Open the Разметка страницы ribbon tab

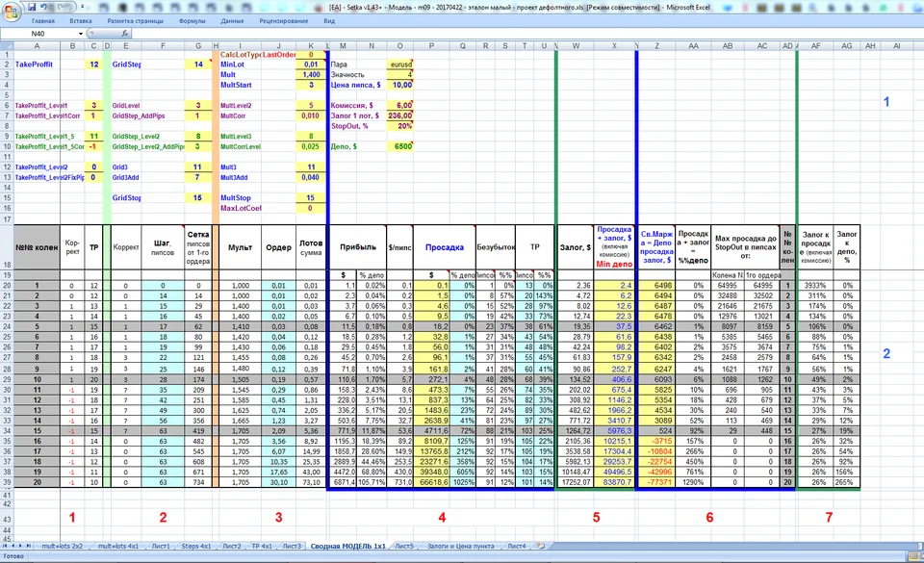135,20
